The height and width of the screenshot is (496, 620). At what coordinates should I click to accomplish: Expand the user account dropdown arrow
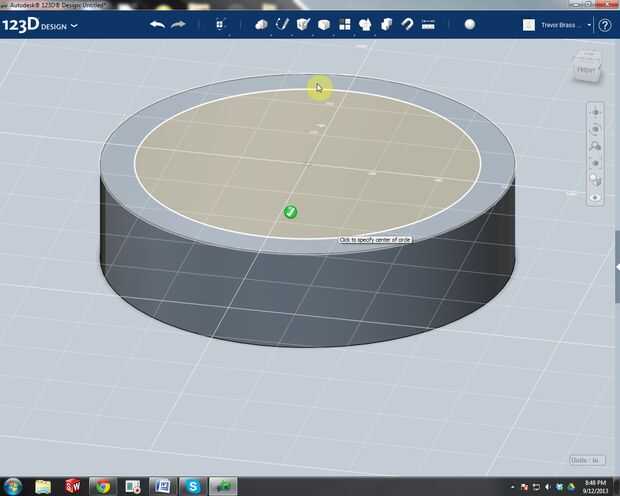click(x=589, y=25)
